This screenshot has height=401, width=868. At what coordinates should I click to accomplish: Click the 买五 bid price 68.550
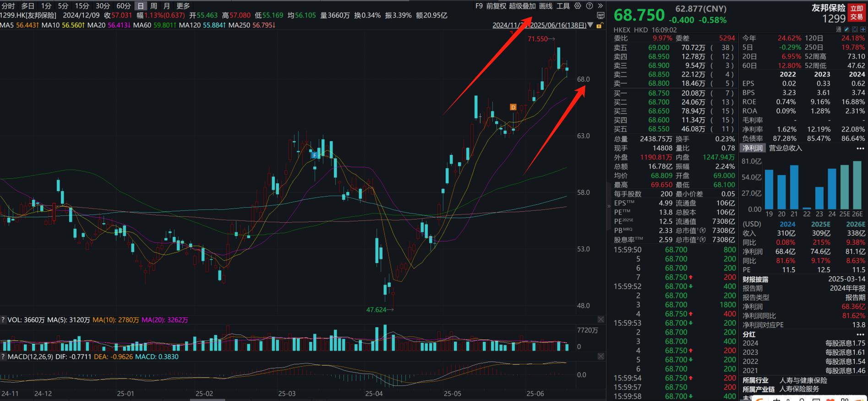click(x=659, y=129)
